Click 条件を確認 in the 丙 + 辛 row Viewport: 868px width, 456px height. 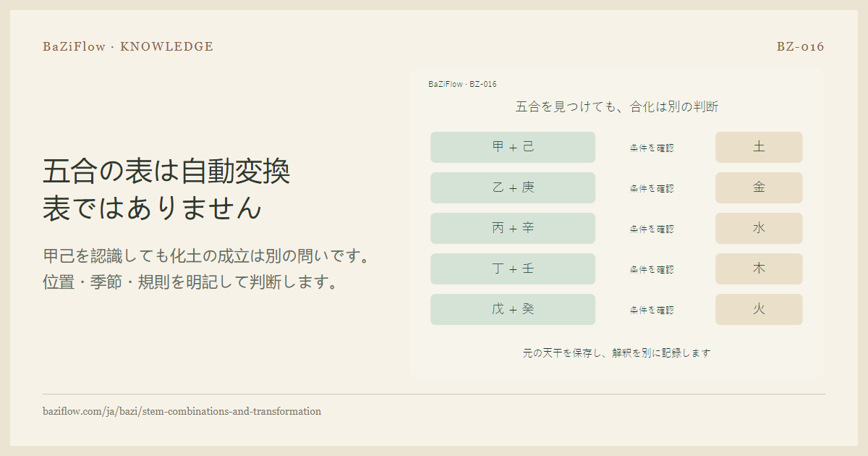click(652, 229)
